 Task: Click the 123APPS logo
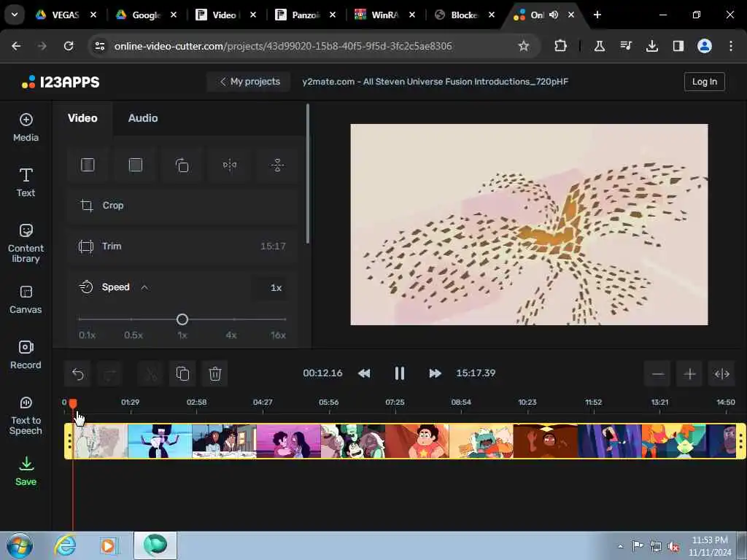[x=61, y=82]
